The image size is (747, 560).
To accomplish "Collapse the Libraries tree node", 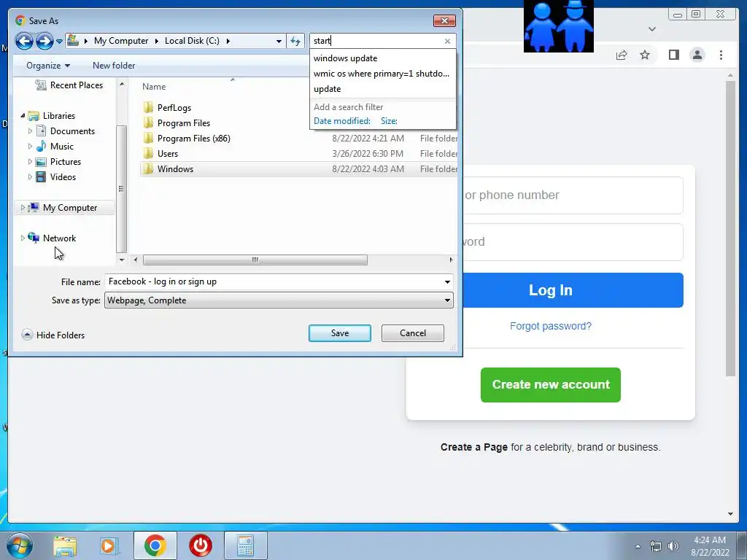I will [23, 116].
